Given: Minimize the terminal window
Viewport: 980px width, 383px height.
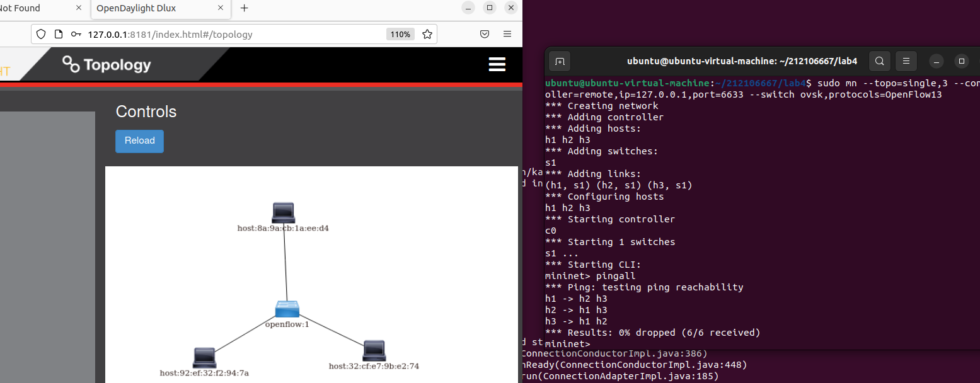Looking at the screenshot, I should (937, 61).
